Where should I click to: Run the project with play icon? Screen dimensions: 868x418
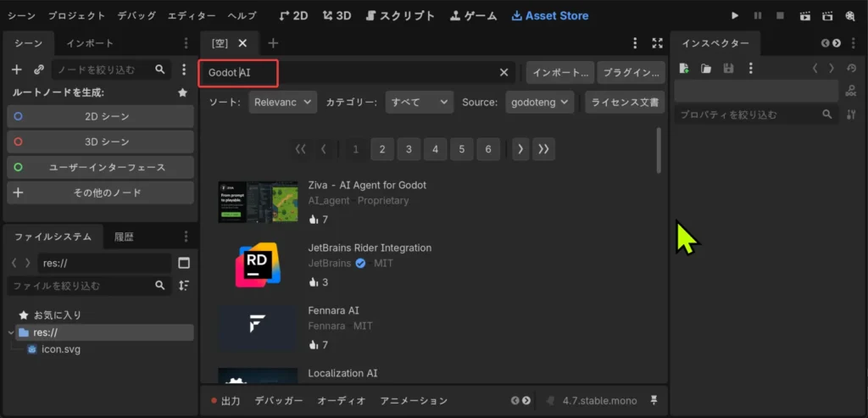pyautogui.click(x=735, y=16)
